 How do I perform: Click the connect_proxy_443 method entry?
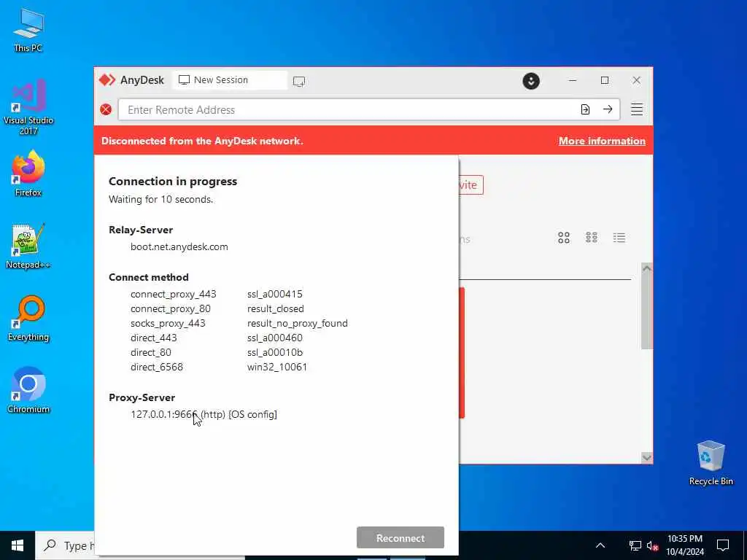click(174, 294)
